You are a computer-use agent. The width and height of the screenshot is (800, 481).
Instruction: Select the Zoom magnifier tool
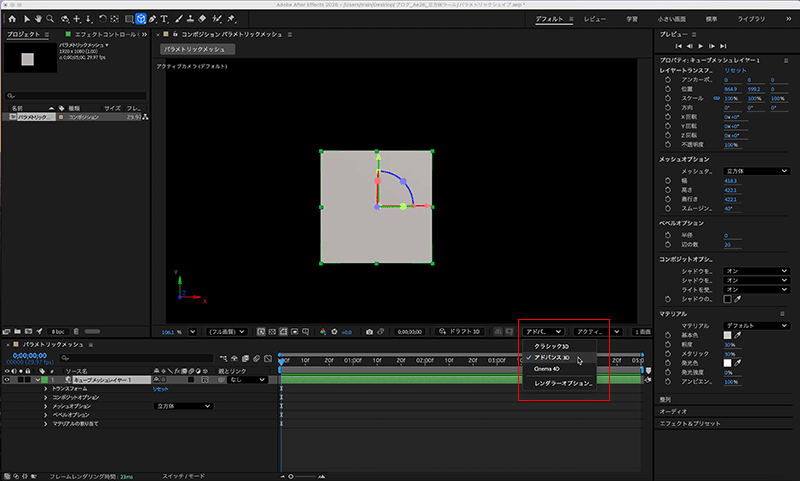point(51,18)
